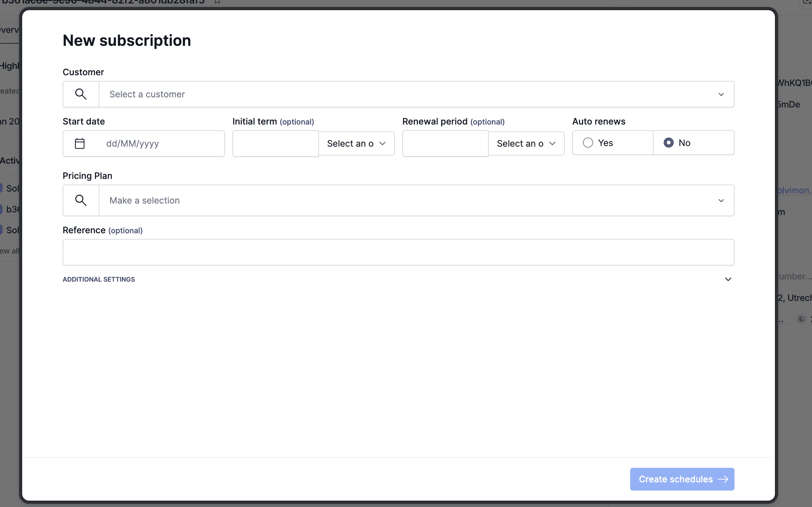This screenshot has width=812, height=507.
Task: Click the Pricing Plan search icon
Action: point(81,200)
